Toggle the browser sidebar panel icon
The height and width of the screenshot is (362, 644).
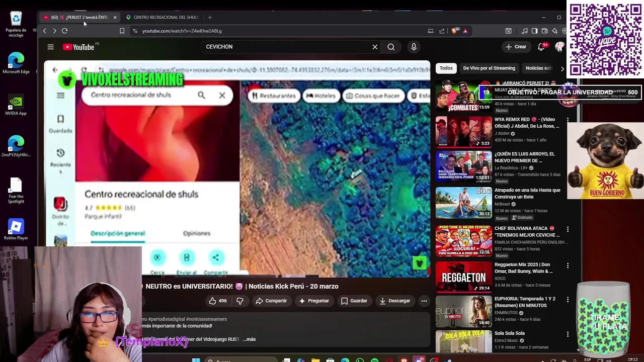click(x=534, y=31)
